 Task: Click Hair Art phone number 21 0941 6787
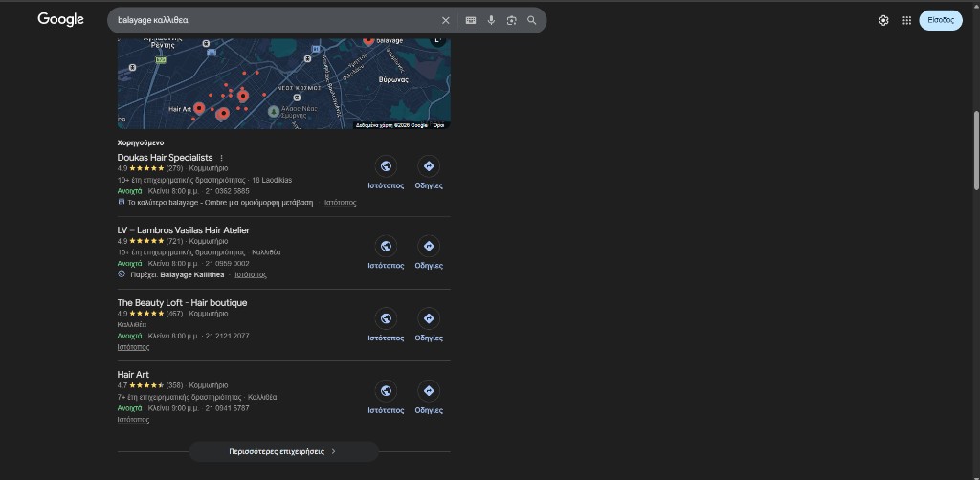pos(227,408)
